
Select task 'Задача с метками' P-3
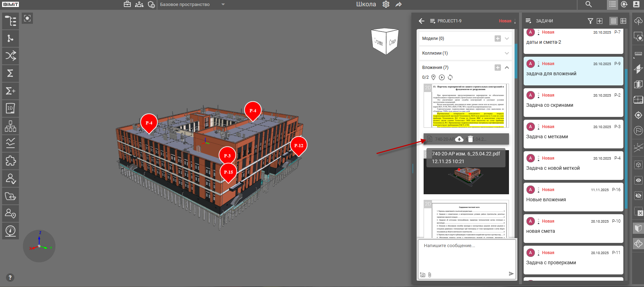[x=573, y=134]
